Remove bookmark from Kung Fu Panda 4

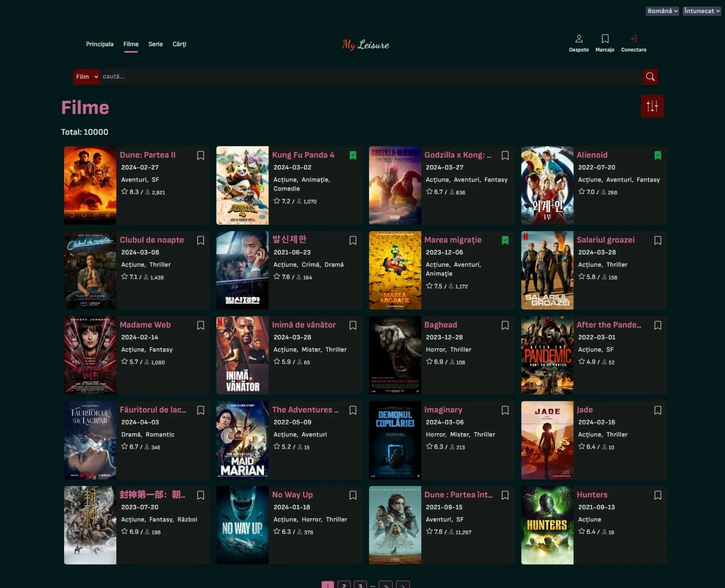pyautogui.click(x=353, y=156)
